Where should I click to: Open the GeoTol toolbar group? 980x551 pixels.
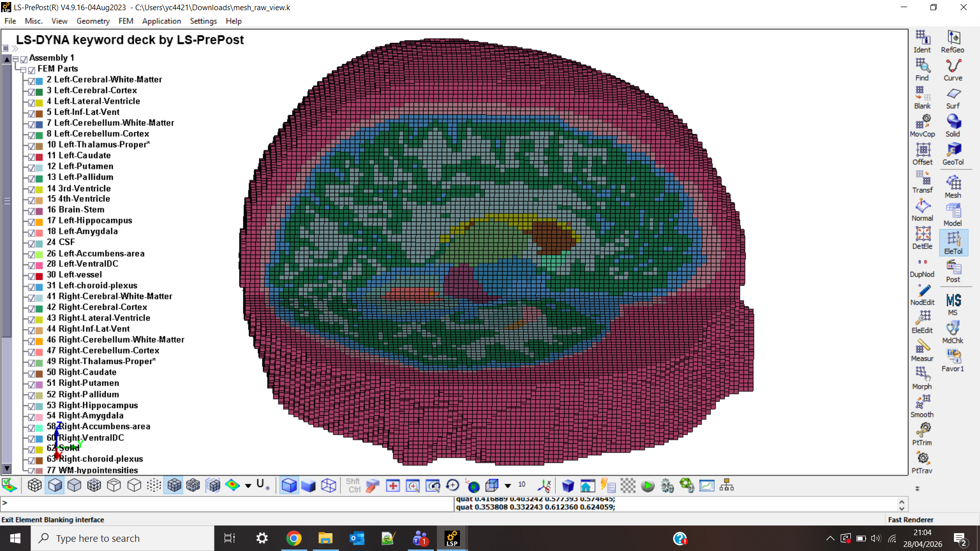click(953, 154)
